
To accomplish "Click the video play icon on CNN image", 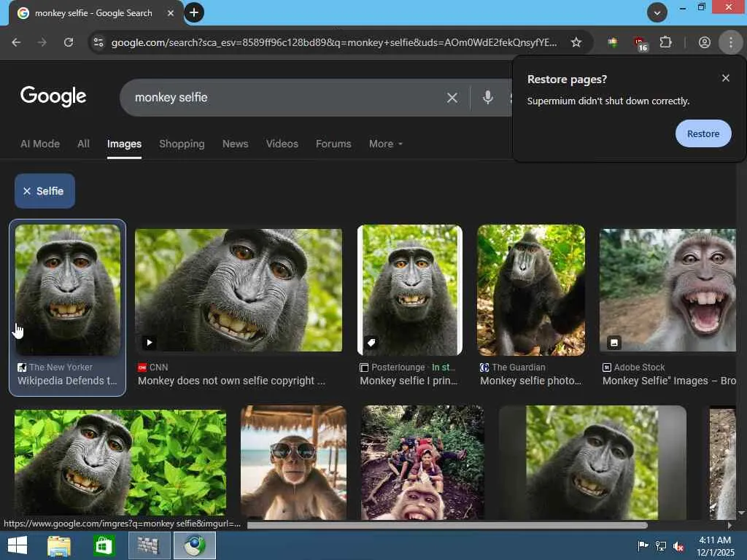I will pos(149,343).
